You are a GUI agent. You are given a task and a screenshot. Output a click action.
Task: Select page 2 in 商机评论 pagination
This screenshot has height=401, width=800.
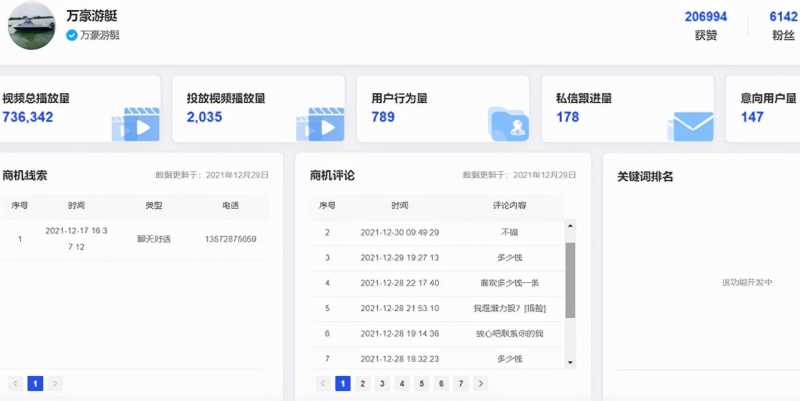[x=362, y=384]
